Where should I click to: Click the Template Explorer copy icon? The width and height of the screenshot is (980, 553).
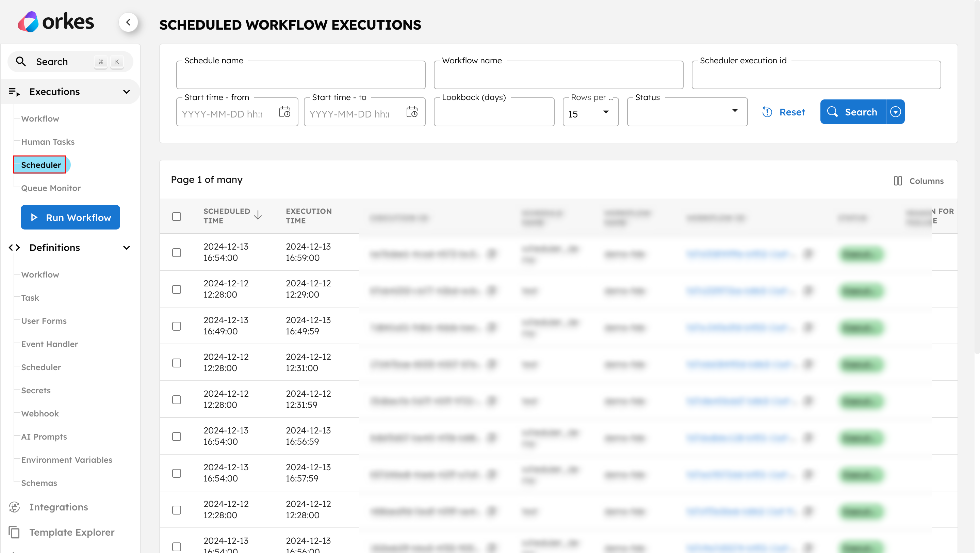click(x=14, y=532)
